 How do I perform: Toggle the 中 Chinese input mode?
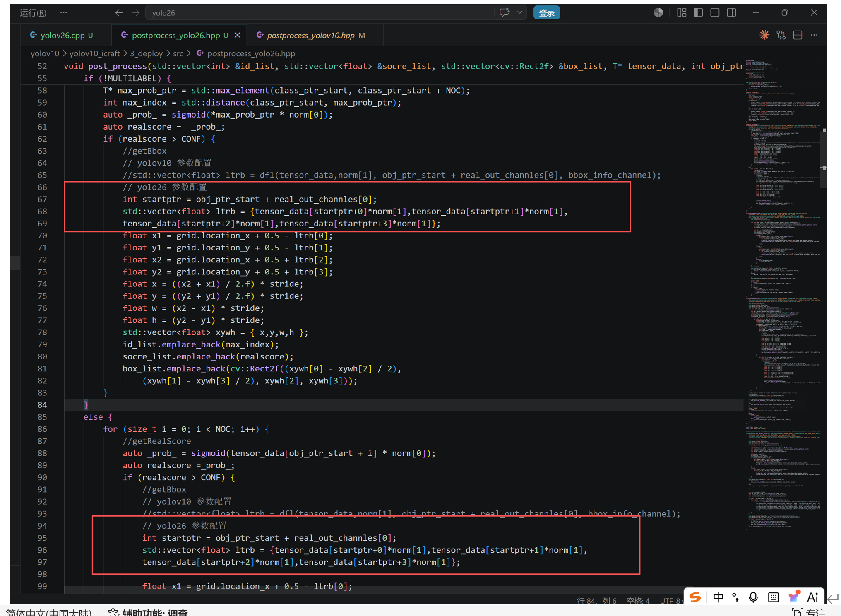(x=718, y=597)
